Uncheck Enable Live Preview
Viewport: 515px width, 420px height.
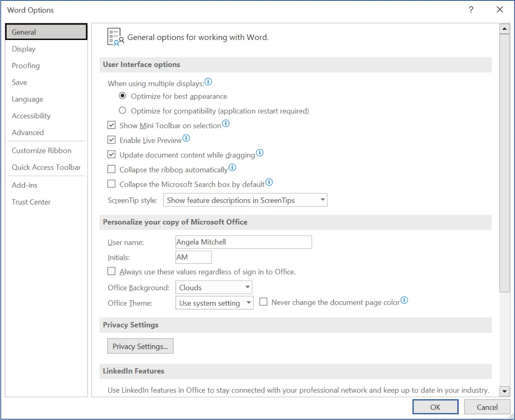(x=111, y=139)
